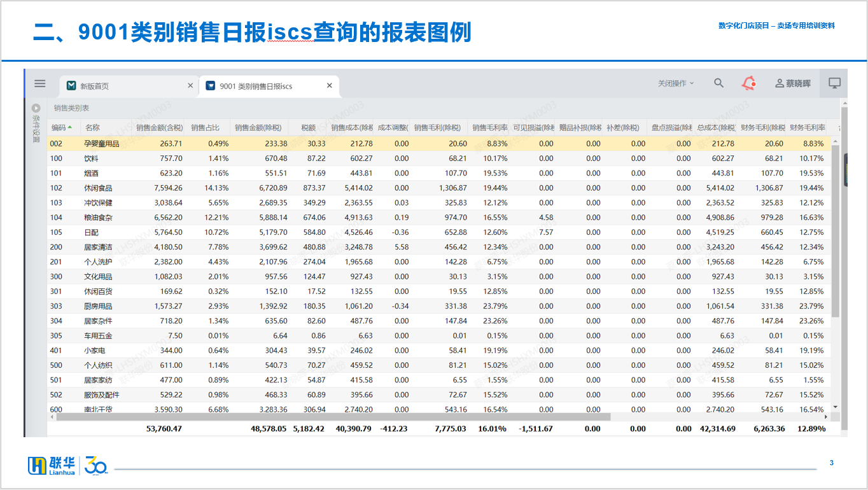Select the 粮油食杂 category row

point(98,218)
